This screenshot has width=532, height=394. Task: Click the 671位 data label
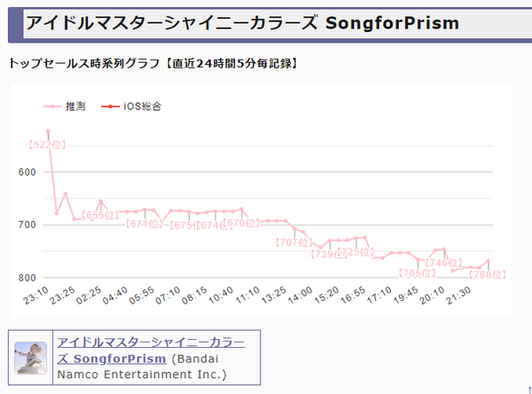pyautogui.click(x=145, y=224)
